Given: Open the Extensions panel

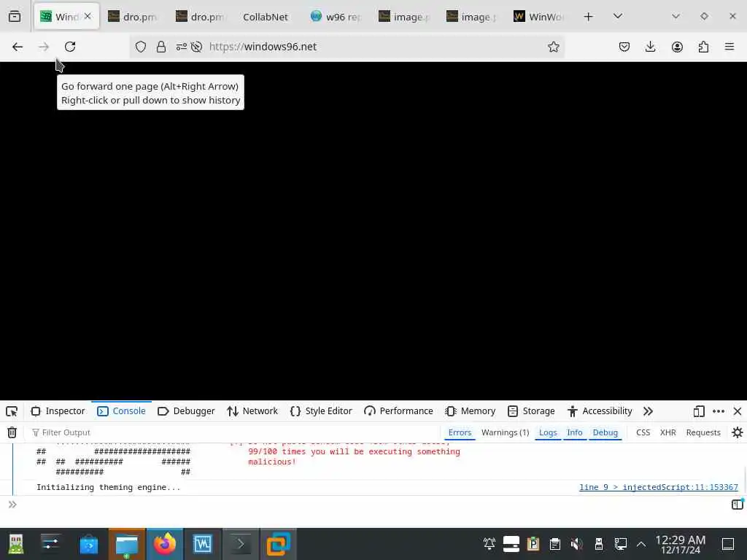Looking at the screenshot, I should (703, 47).
